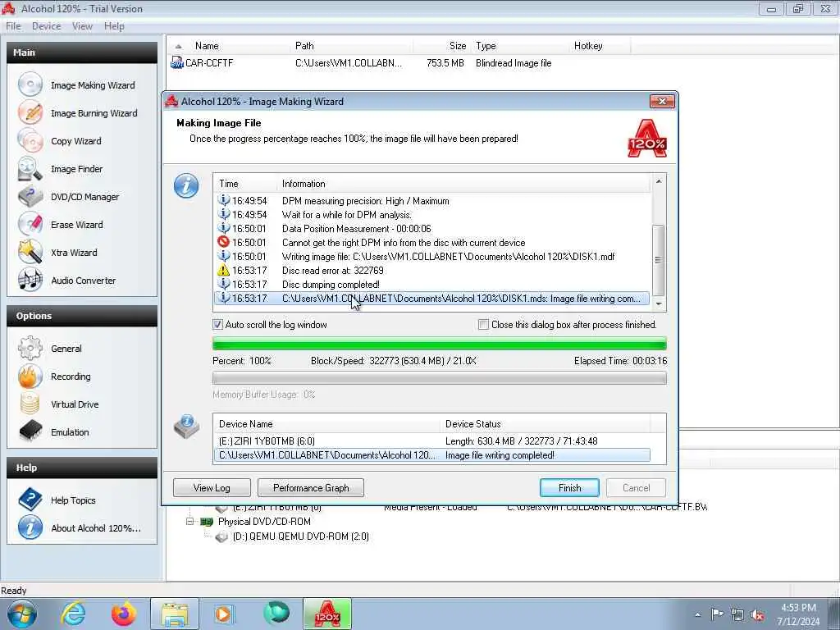Image resolution: width=840 pixels, height=630 pixels.
Task: Open the Copy Wizard icon
Action: (30, 140)
